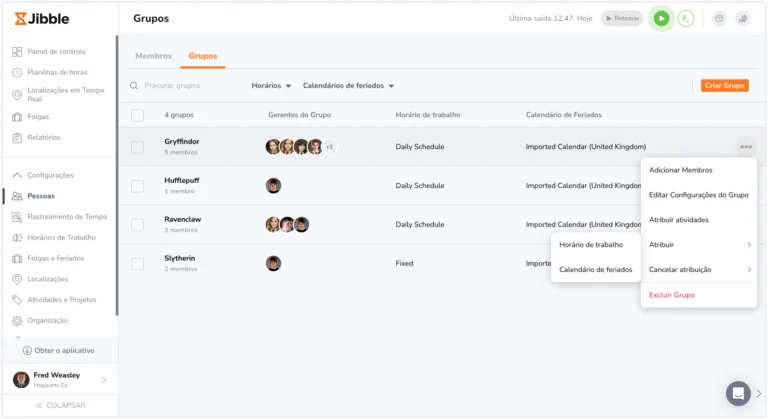Screen dimensions: 768x419
Task: Start the green play timer button
Action: tap(661, 19)
